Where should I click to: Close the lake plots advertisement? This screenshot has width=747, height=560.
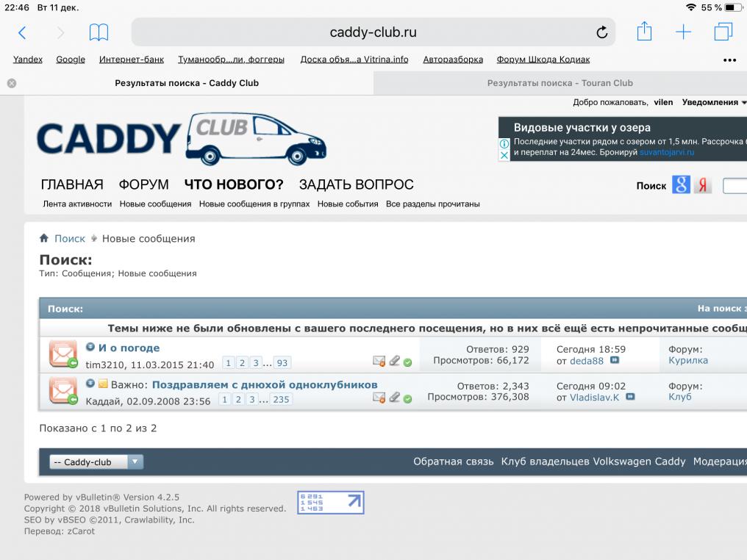pos(504,155)
